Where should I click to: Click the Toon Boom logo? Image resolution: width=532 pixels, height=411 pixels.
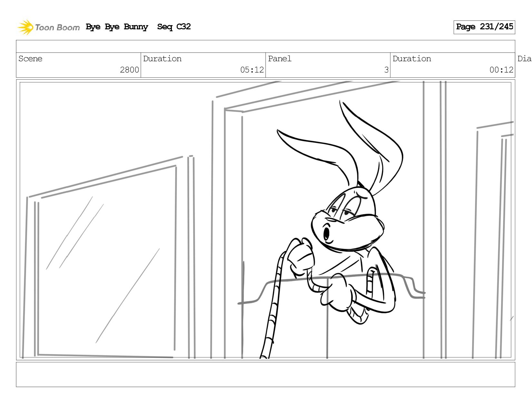48,27
